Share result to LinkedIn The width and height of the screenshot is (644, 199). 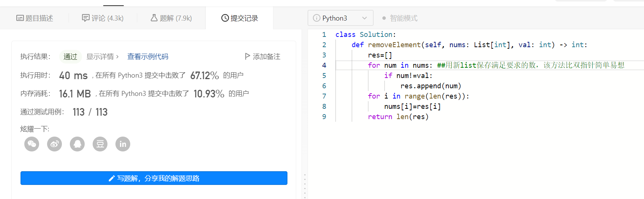click(123, 144)
